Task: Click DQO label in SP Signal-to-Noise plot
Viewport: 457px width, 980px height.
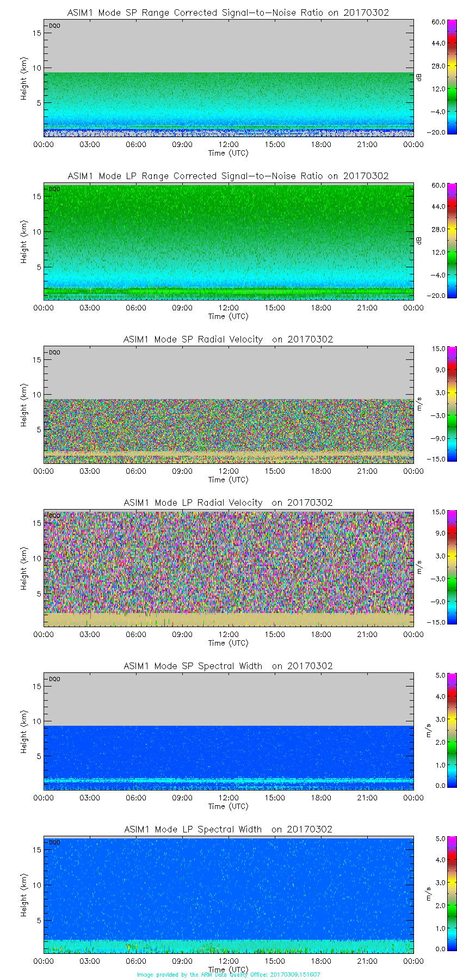Action: [x=54, y=26]
